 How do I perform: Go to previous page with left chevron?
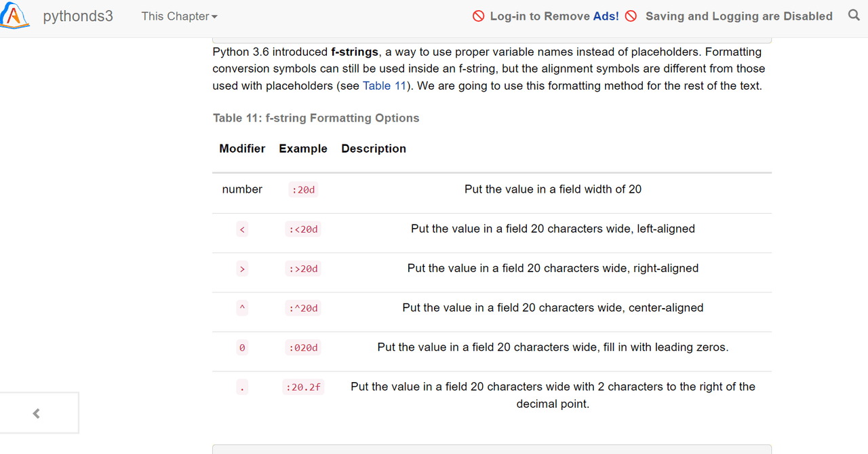37,413
